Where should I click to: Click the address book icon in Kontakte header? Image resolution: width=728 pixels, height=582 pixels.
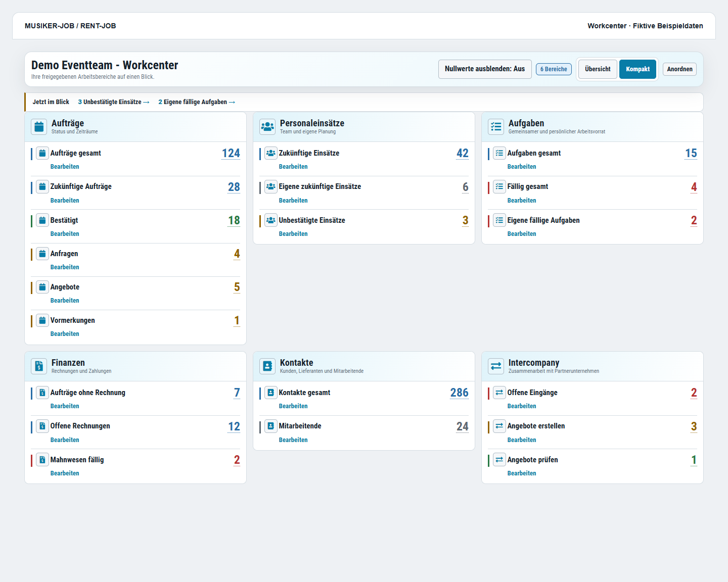tap(267, 366)
